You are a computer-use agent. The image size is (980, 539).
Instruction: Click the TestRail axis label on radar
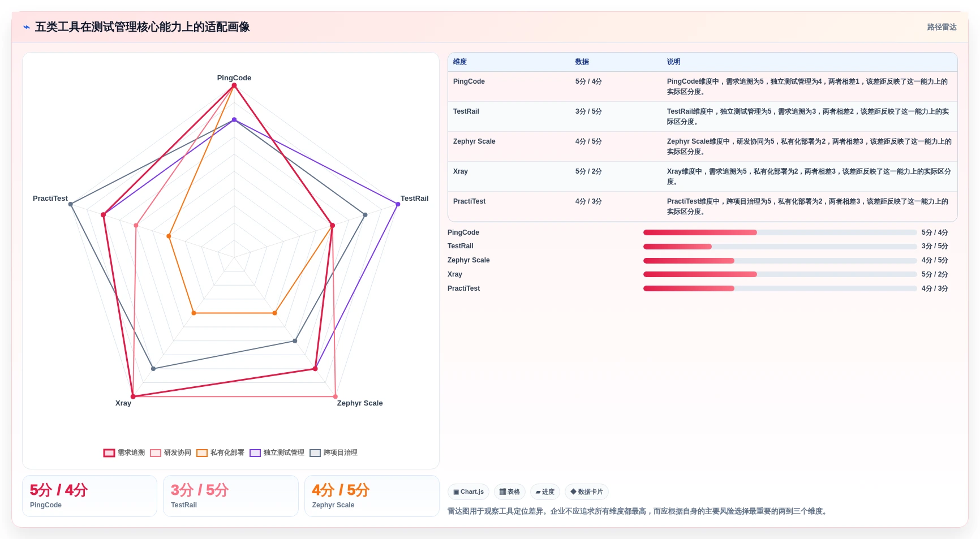(414, 199)
